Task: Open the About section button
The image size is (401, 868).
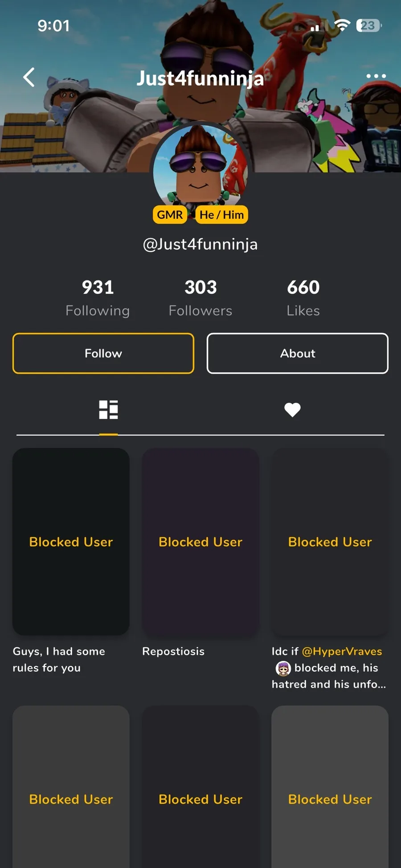Action: 298,353
